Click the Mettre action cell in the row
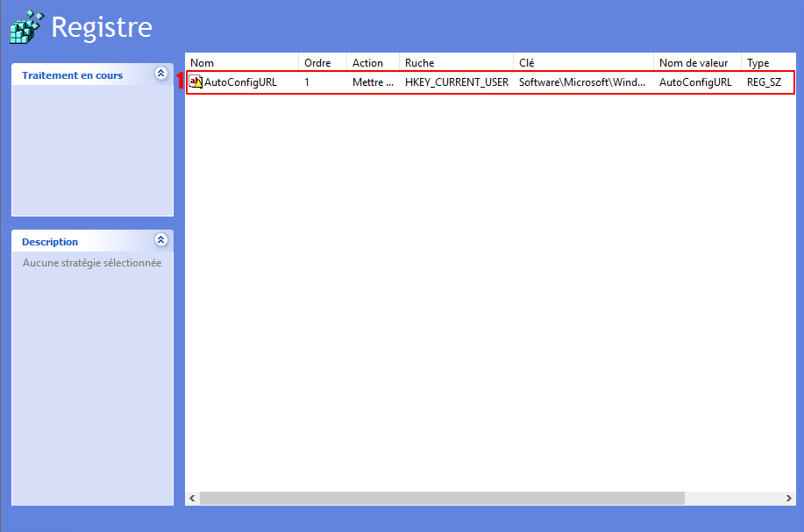Viewport: 804px width, 532px height. click(373, 82)
